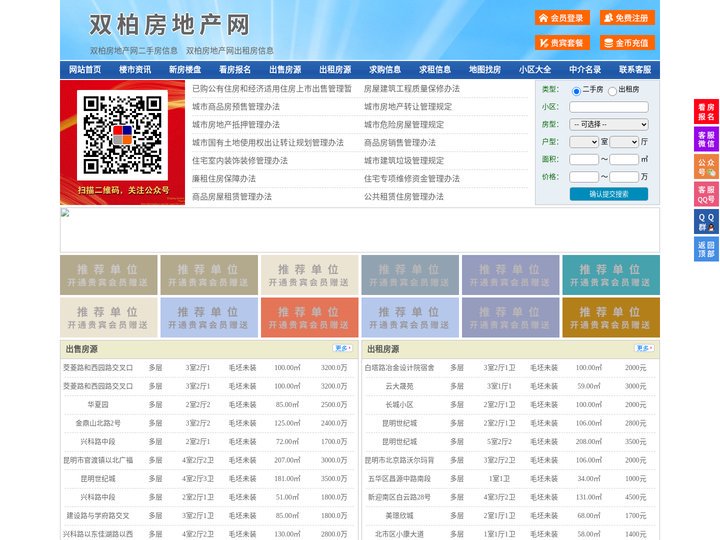Click the pink 客服QQ号 sidebar icon
This screenshot has width=720, height=540.
706,194
